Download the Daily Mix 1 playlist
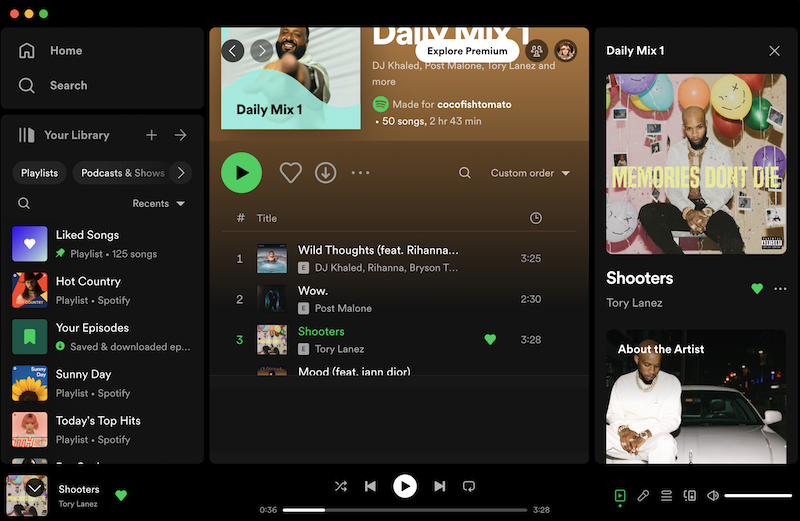The height and width of the screenshot is (521, 800). point(326,173)
